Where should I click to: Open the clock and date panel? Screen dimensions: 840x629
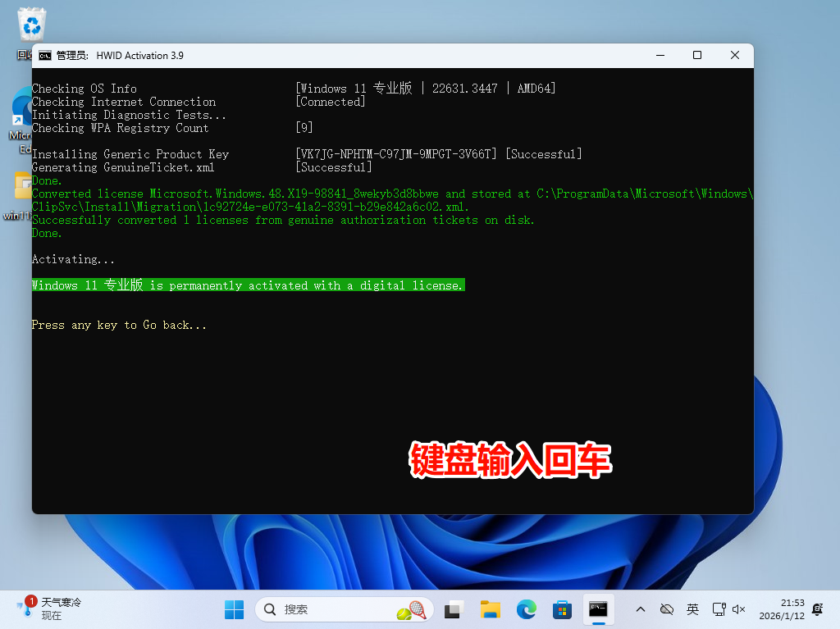tap(781, 609)
